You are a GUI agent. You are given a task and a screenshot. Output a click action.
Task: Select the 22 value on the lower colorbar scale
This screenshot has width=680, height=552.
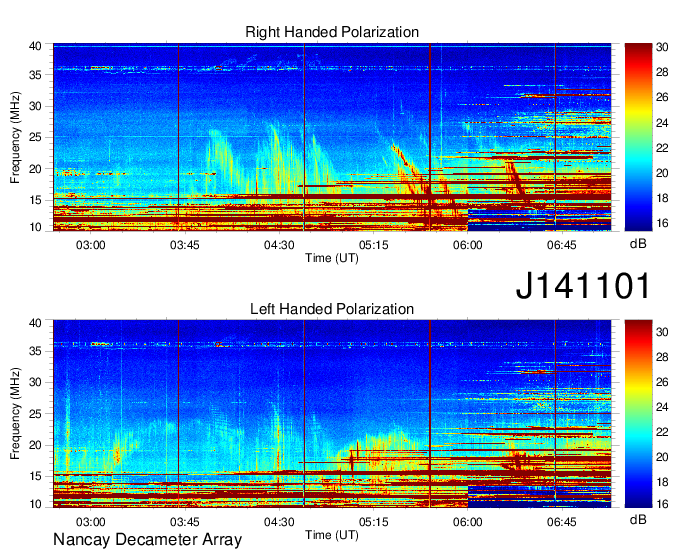[662, 432]
